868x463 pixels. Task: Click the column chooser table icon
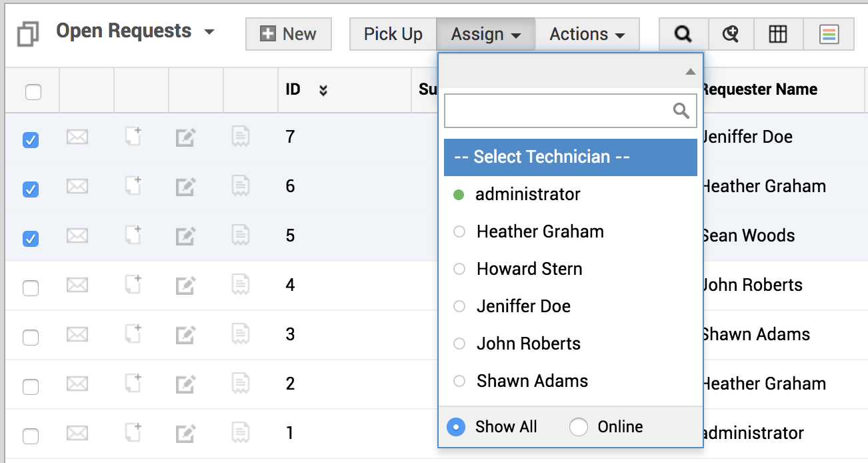coord(778,34)
